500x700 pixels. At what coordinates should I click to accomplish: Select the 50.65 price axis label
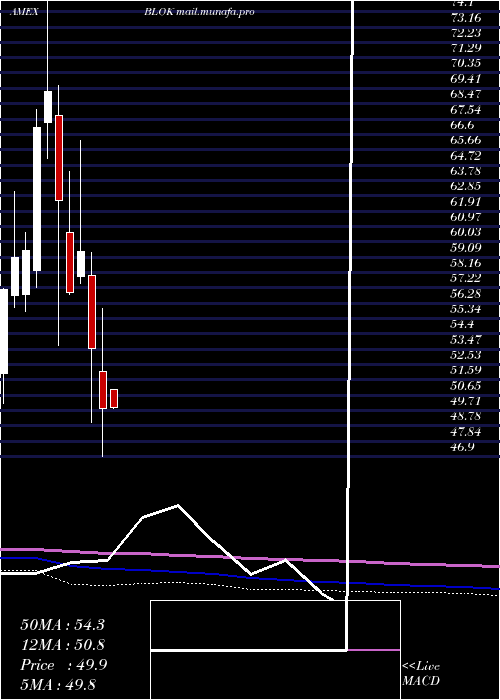[x=466, y=386]
